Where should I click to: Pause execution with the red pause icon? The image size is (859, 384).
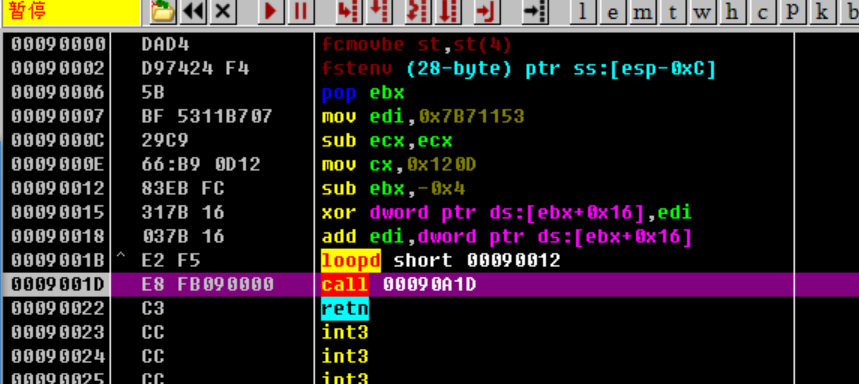(x=301, y=12)
